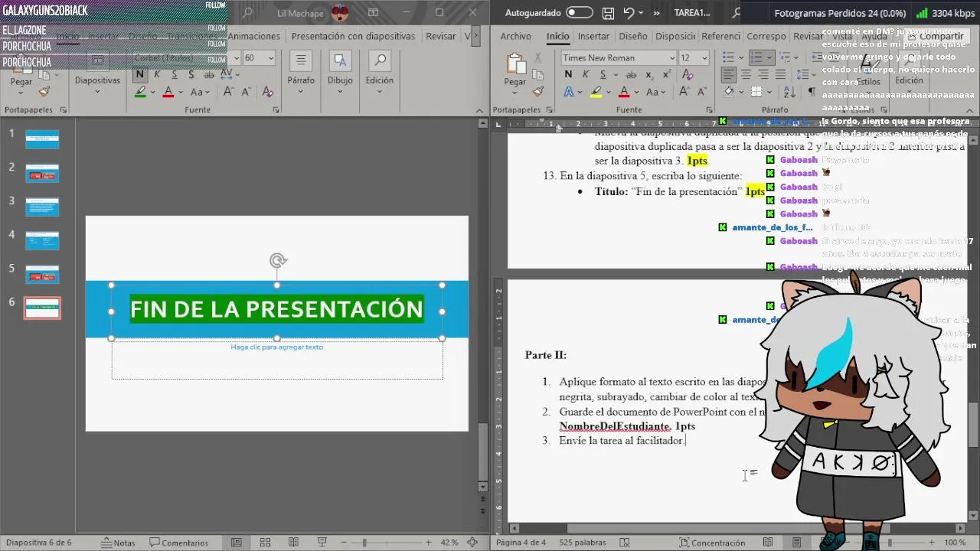Switch to Normal view in PowerPoint
Viewport: 980px width, 551px height.
pyautogui.click(x=237, y=543)
